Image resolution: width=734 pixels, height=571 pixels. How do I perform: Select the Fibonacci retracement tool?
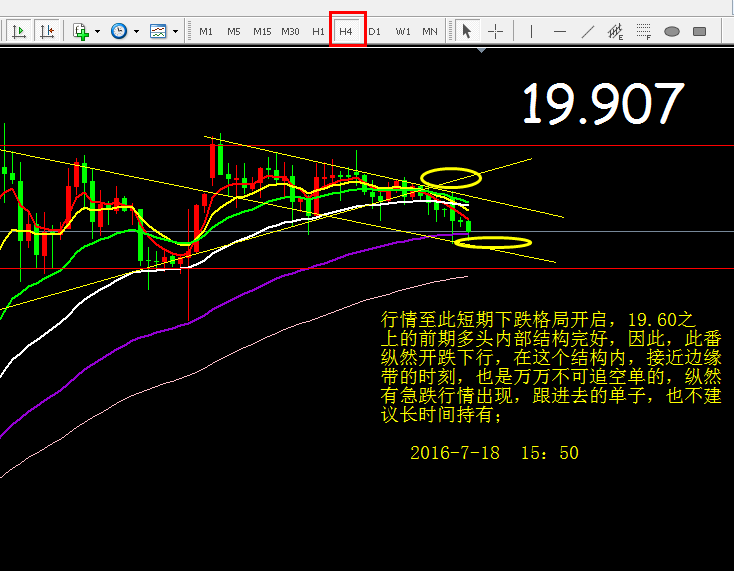[x=644, y=31]
